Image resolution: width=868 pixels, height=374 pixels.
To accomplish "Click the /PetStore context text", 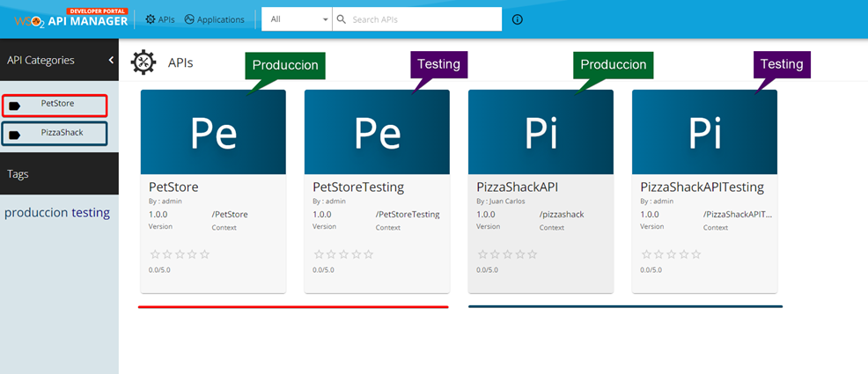I will coord(230,215).
